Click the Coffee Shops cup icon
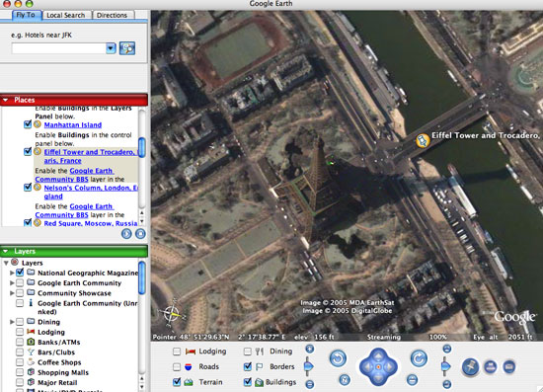543x392 pixels. pyautogui.click(x=31, y=362)
